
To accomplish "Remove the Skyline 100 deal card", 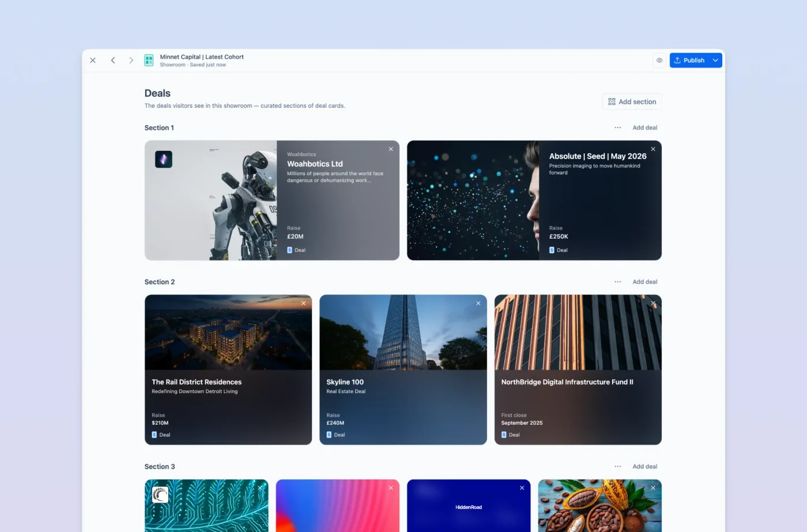I will 478,303.
